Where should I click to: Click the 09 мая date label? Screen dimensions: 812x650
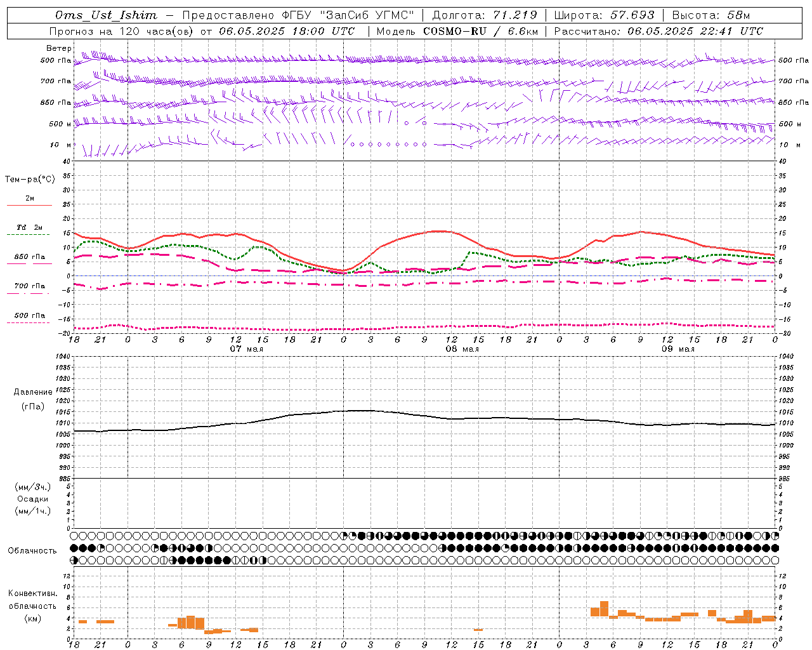click(678, 349)
